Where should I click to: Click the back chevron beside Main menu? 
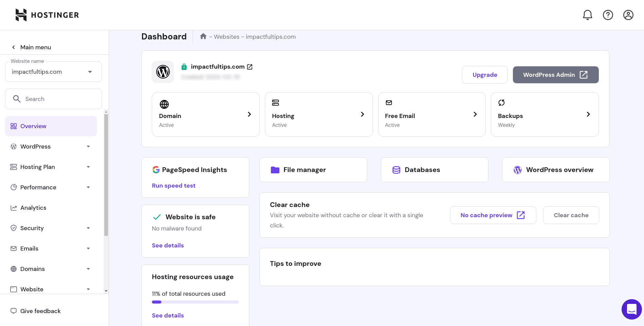(14, 47)
